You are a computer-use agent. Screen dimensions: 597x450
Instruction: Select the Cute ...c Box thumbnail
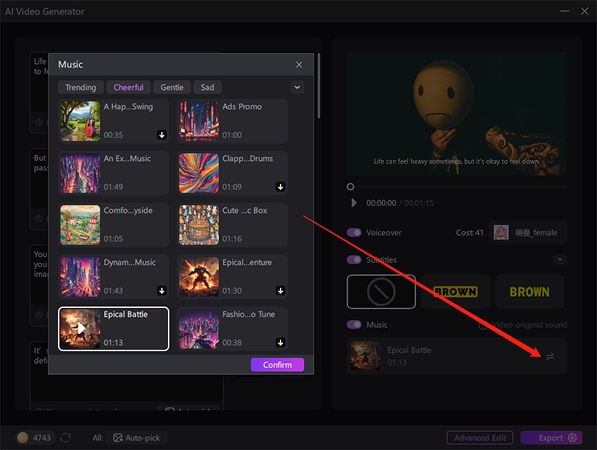199,225
